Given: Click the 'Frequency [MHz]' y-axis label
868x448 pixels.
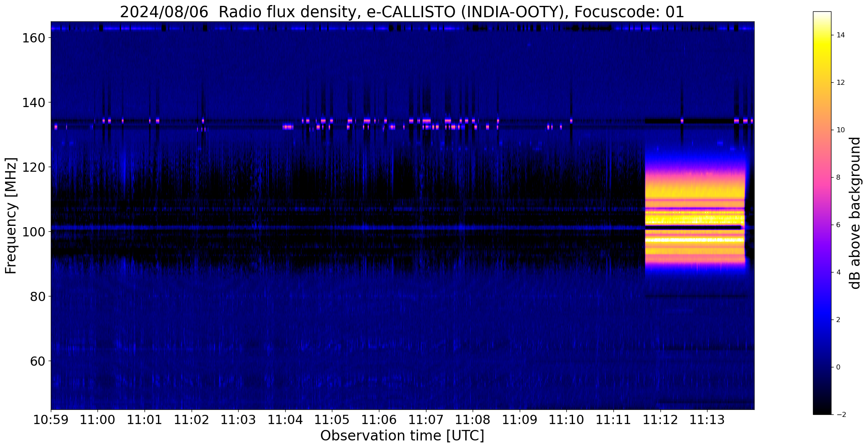Looking at the screenshot, I should (11, 216).
